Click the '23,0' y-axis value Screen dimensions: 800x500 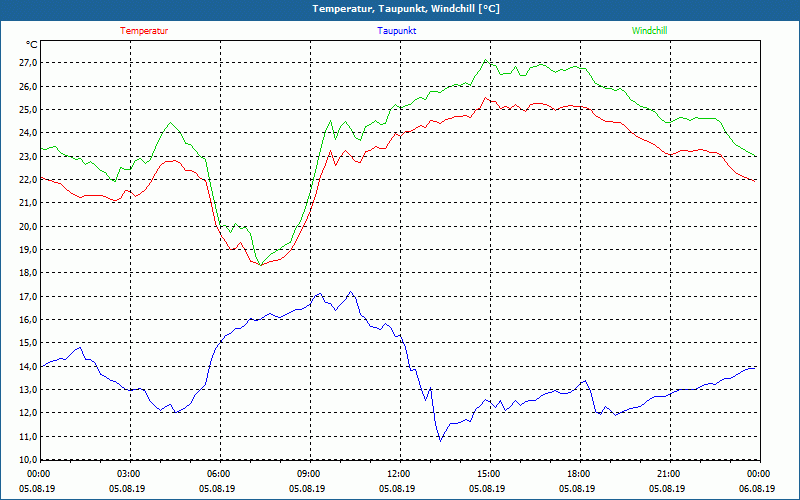pos(28,156)
